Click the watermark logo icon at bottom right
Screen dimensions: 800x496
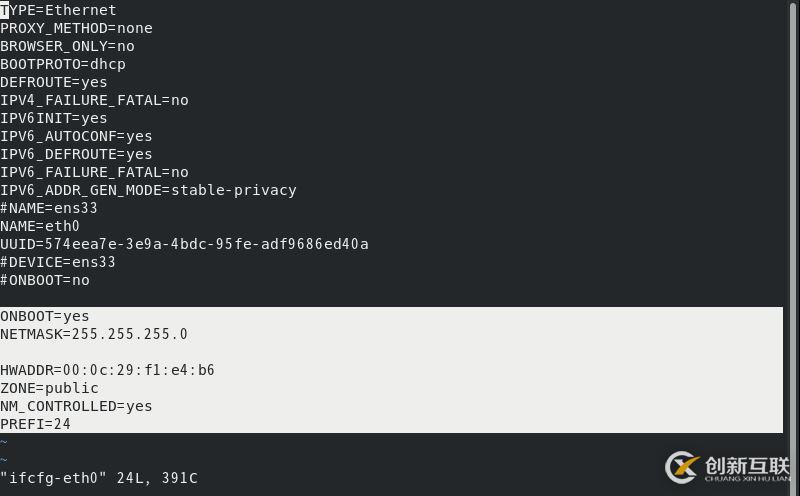[683, 467]
